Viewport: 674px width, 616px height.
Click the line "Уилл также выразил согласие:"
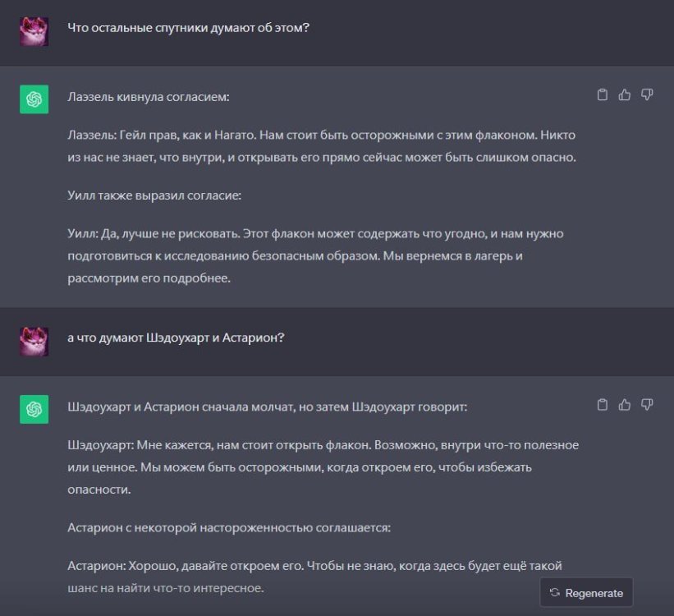click(x=154, y=195)
